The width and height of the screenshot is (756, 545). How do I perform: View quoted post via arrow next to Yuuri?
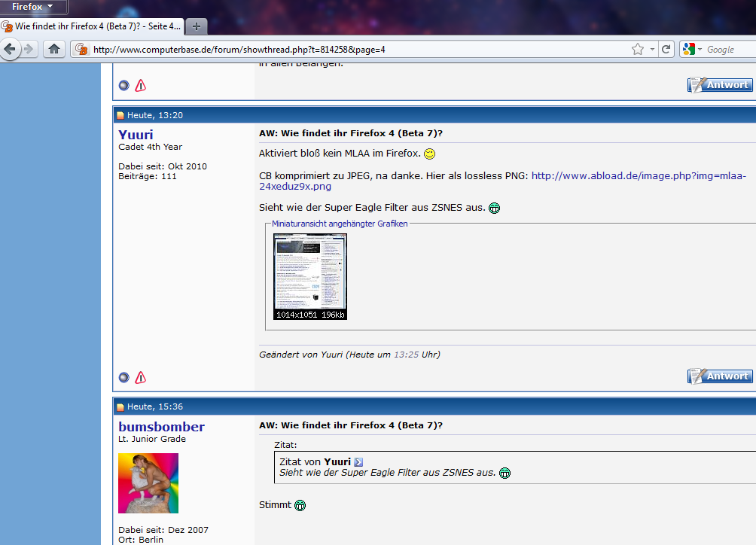(358, 462)
